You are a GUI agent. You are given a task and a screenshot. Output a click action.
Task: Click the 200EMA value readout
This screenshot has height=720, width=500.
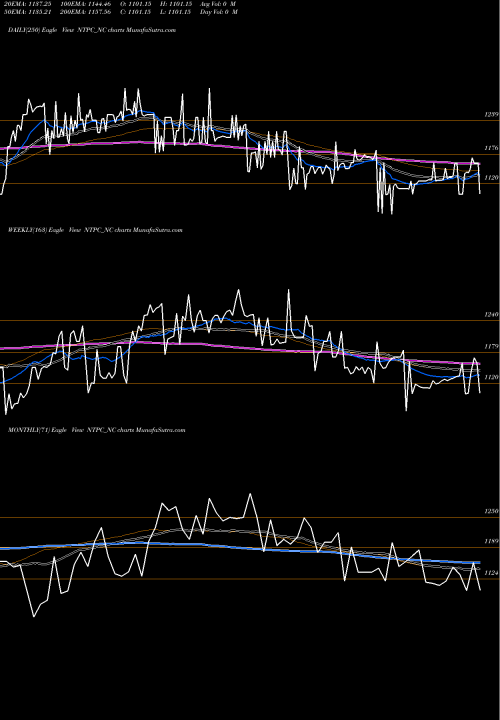click(86, 12)
